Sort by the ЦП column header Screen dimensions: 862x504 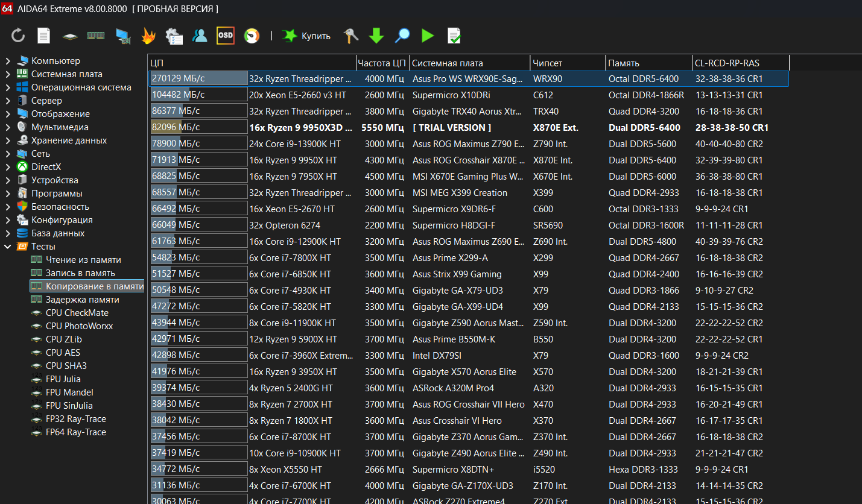pos(252,63)
